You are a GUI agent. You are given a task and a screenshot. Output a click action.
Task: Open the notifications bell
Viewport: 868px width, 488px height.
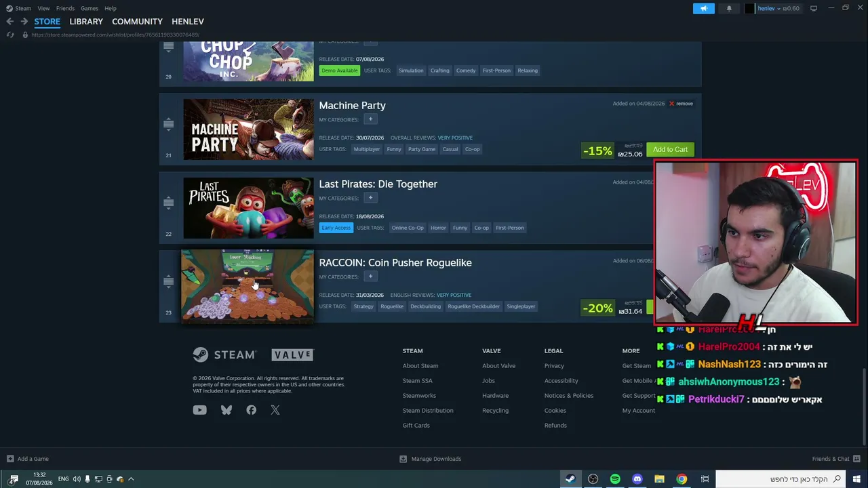point(729,8)
